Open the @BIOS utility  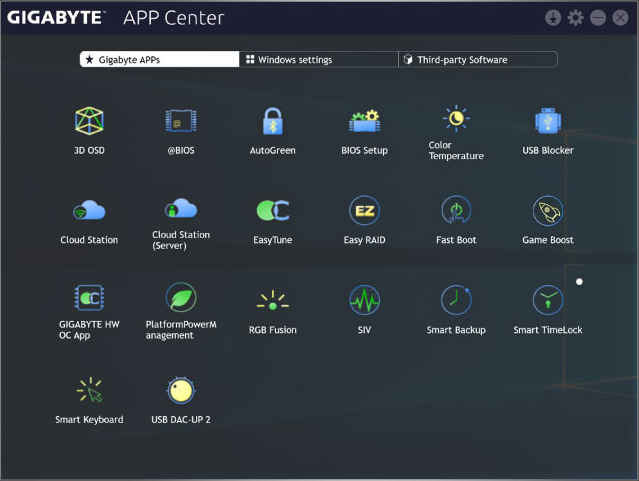point(181,121)
